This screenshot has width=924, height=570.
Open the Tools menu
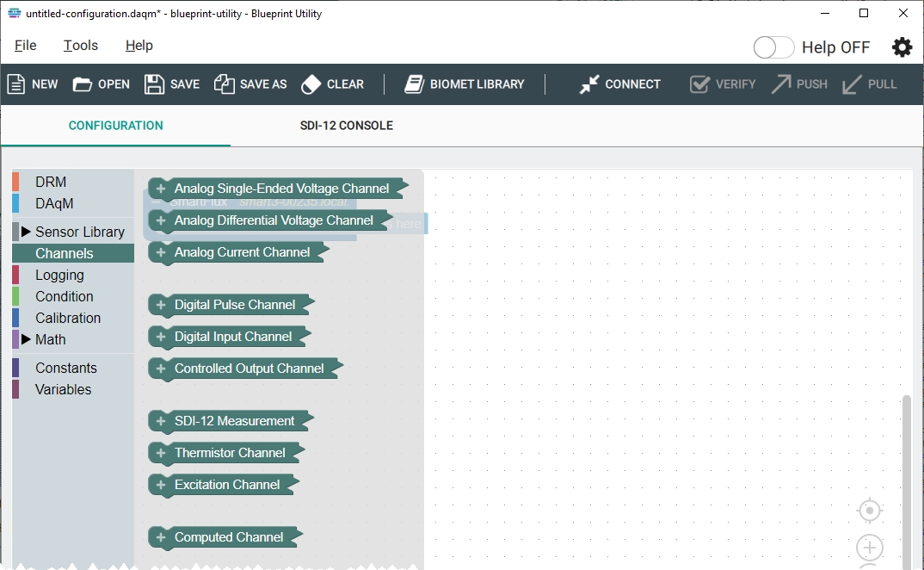81,46
